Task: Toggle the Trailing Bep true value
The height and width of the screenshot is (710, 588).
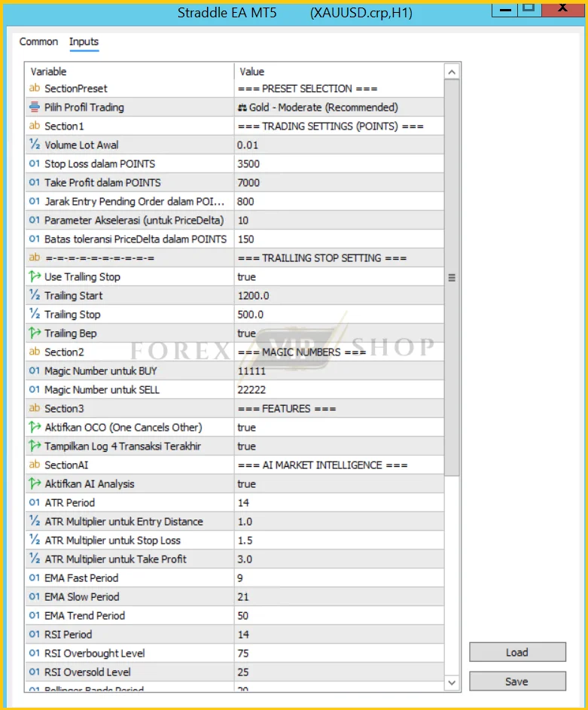Action: pos(339,334)
